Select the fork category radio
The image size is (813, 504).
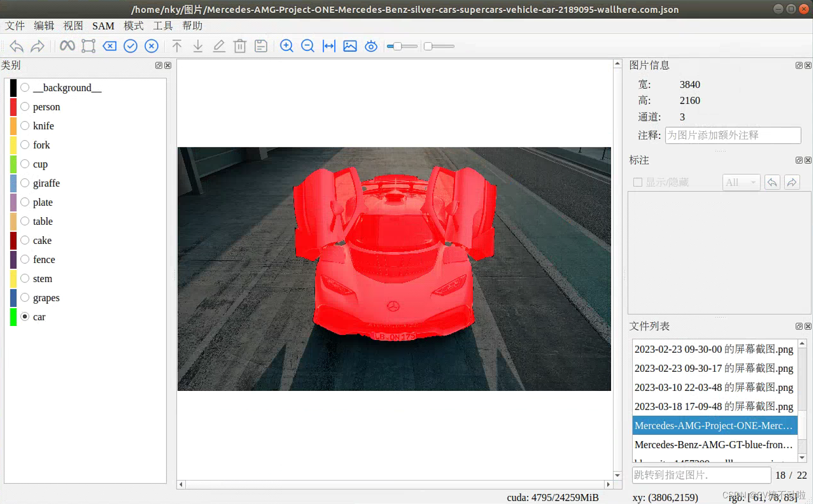point(25,145)
